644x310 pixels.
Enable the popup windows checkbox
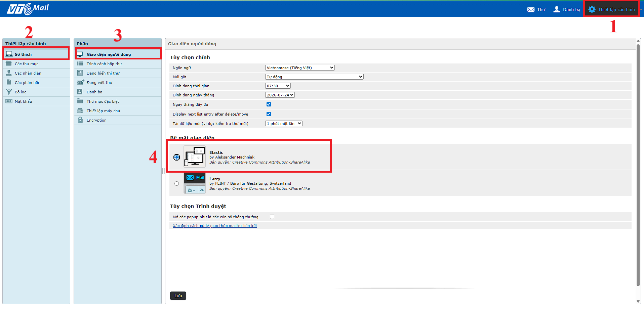pos(272,217)
